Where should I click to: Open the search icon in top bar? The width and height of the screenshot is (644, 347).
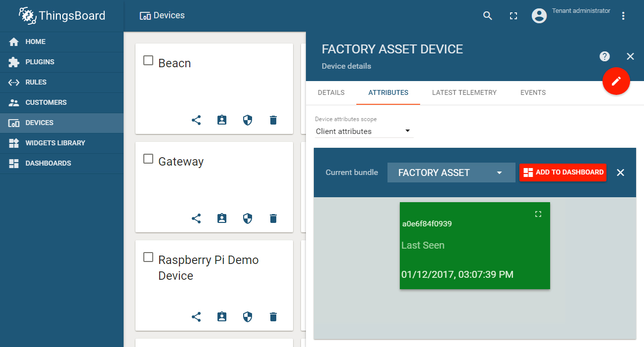click(488, 16)
